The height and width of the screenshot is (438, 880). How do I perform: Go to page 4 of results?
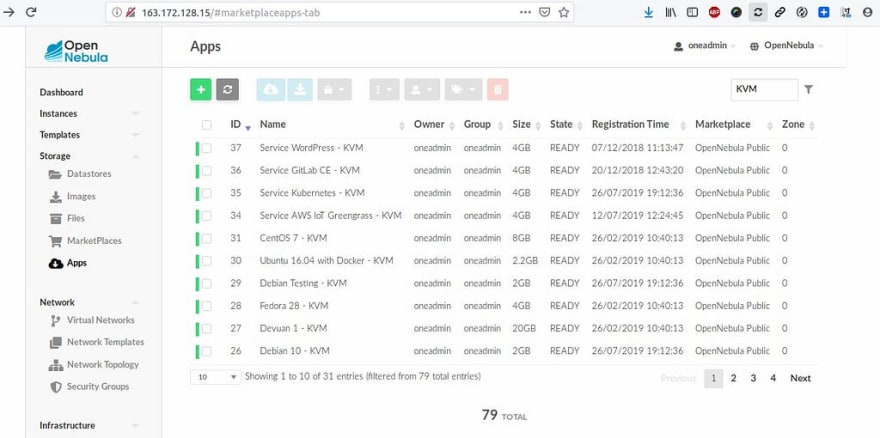pos(773,378)
